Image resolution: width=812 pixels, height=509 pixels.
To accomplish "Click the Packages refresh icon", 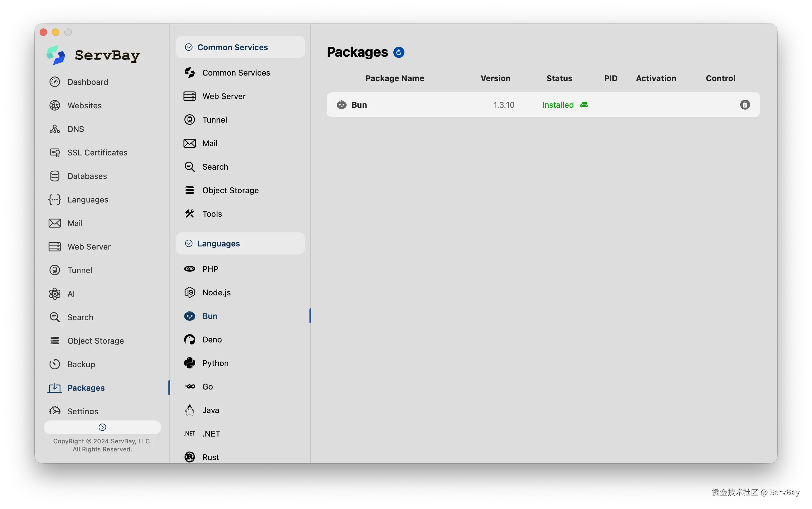I will point(399,53).
